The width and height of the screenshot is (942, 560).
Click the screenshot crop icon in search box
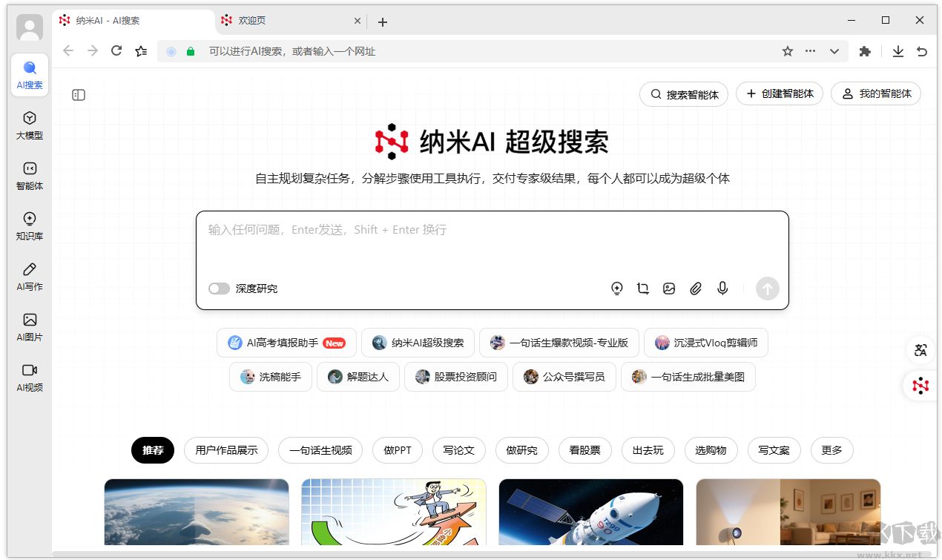(643, 289)
